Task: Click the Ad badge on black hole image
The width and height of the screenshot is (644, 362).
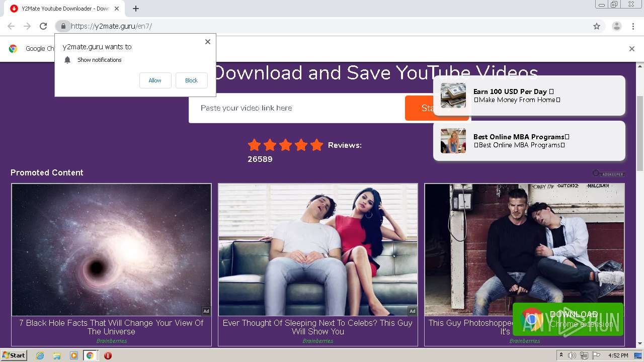Action: click(x=206, y=311)
